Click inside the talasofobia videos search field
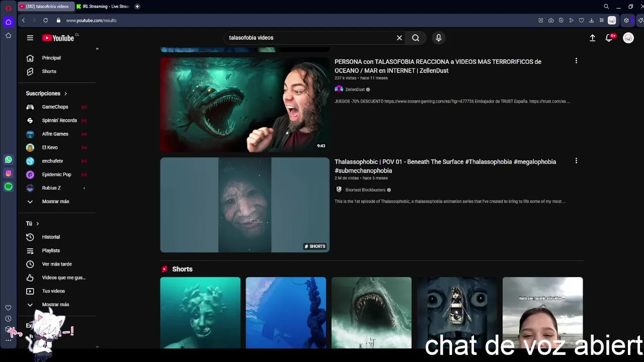 [x=309, y=38]
